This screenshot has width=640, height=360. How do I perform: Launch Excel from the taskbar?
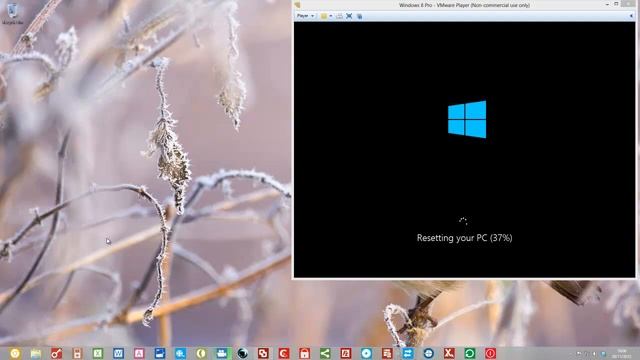[x=98, y=353]
